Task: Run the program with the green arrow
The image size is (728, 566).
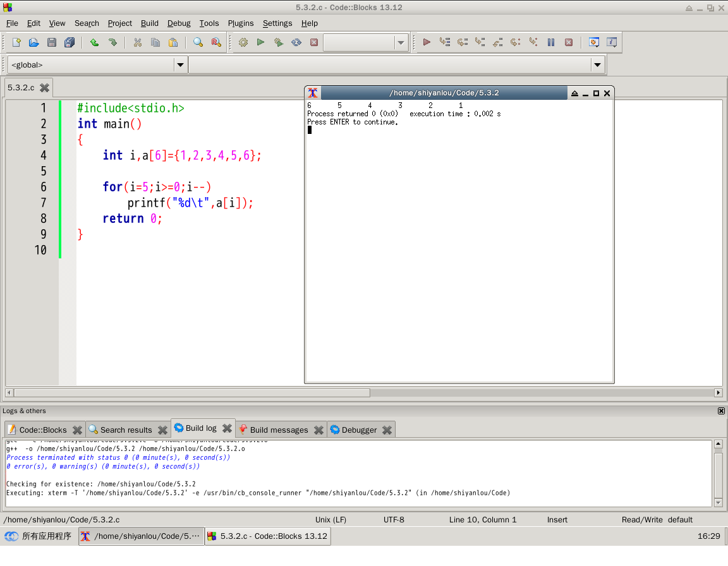Action: pos(260,43)
